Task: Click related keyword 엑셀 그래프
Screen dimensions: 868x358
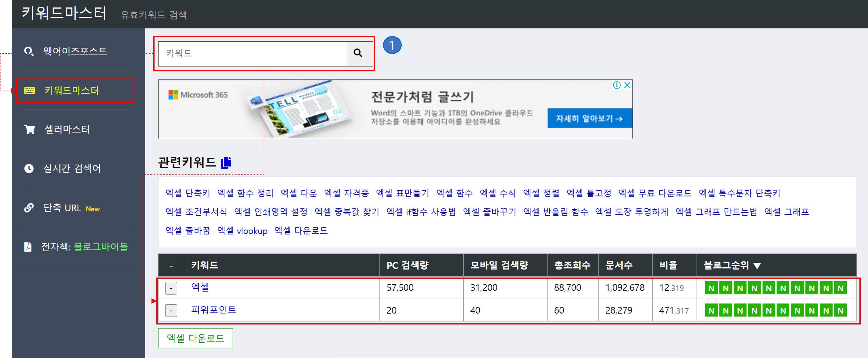Action: coord(786,212)
